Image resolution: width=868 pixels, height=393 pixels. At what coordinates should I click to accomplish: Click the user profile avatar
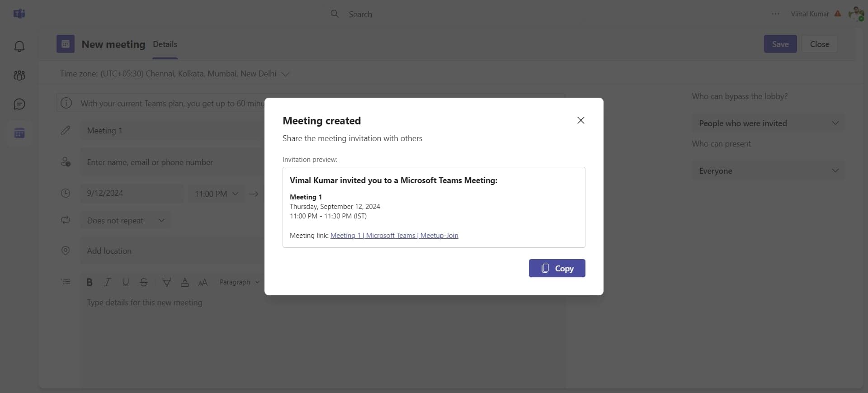856,14
